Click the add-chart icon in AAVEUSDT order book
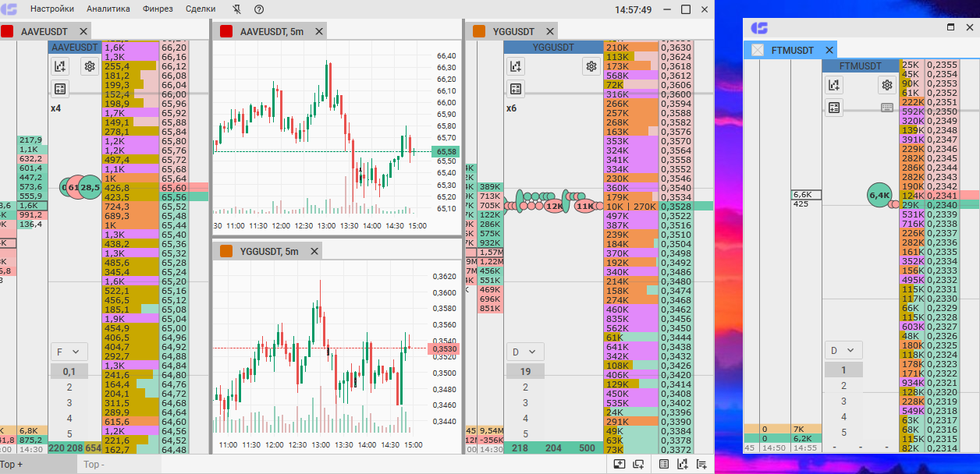Image resolution: width=980 pixels, height=474 pixels. pyautogui.click(x=61, y=66)
